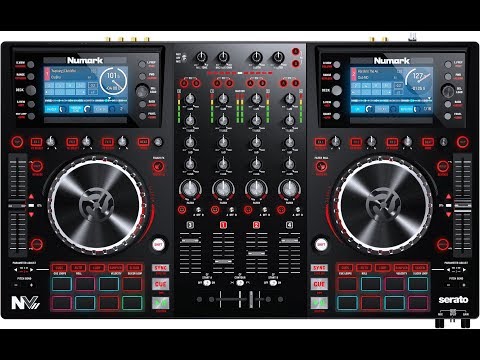This screenshot has width=480, height=360.
Task: Click the channel 1 volume fader
Action: click(223, 261)
